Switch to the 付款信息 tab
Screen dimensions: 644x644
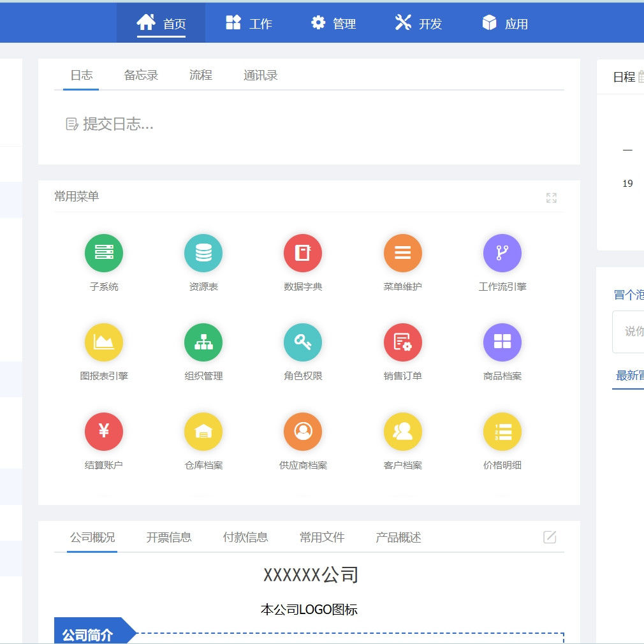coord(245,538)
